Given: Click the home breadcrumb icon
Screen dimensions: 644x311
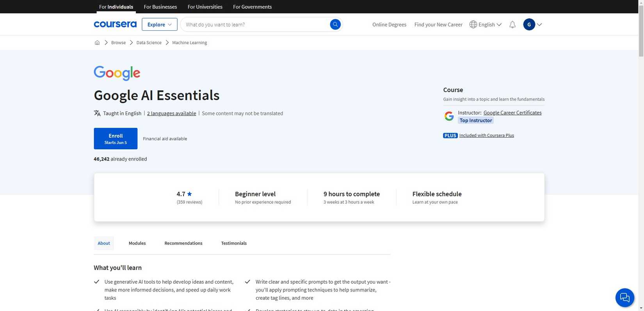Looking at the screenshot, I should (97, 42).
